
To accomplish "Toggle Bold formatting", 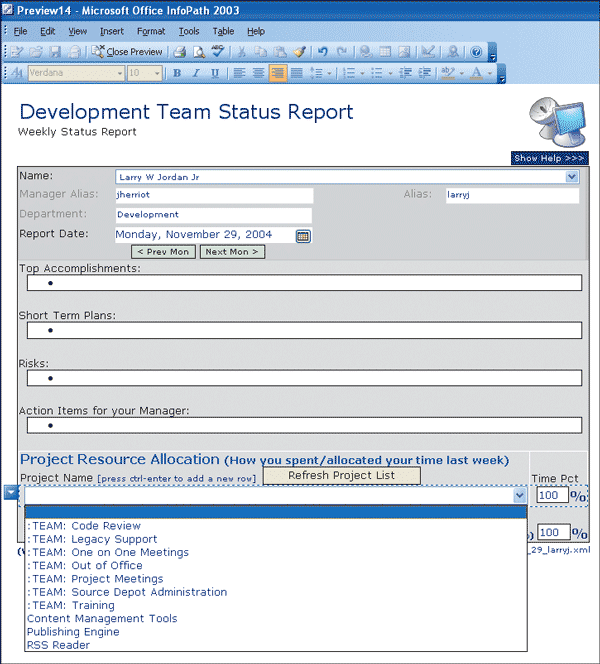I will coord(177,73).
